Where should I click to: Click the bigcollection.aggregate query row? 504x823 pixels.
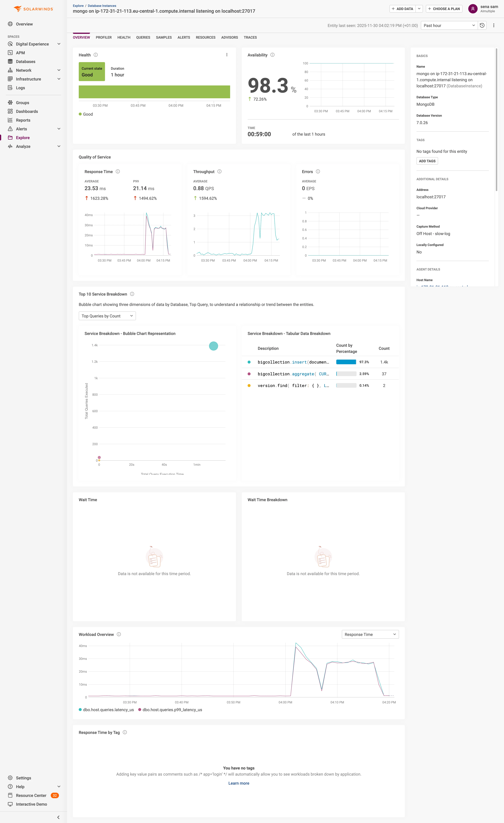coord(320,374)
